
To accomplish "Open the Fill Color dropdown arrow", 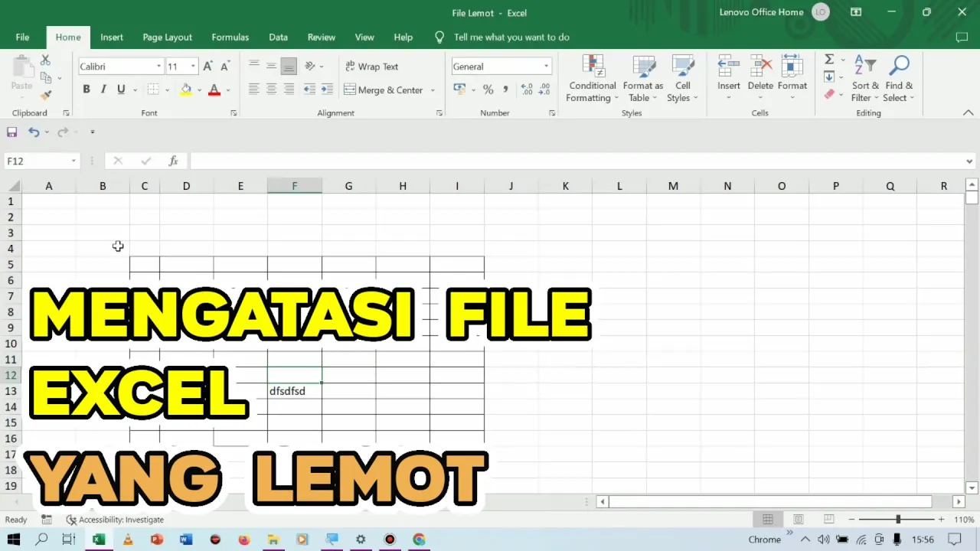I will (x=199, y=90).
